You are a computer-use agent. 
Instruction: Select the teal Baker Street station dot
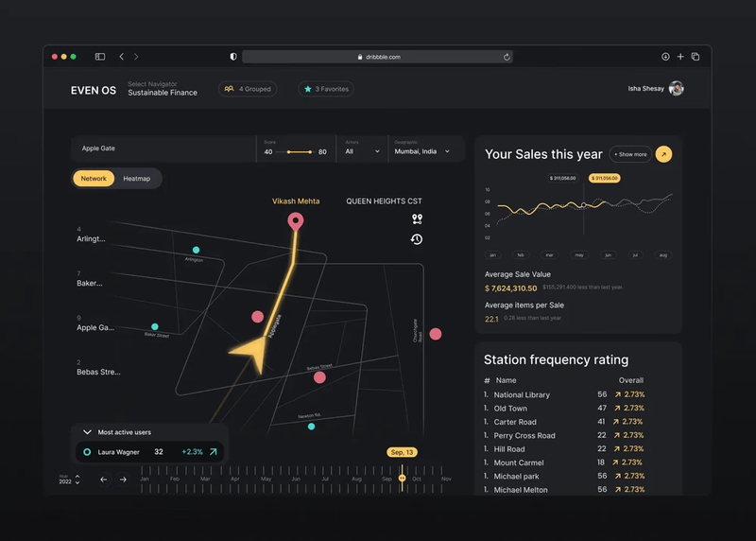[x=155, y=326]
